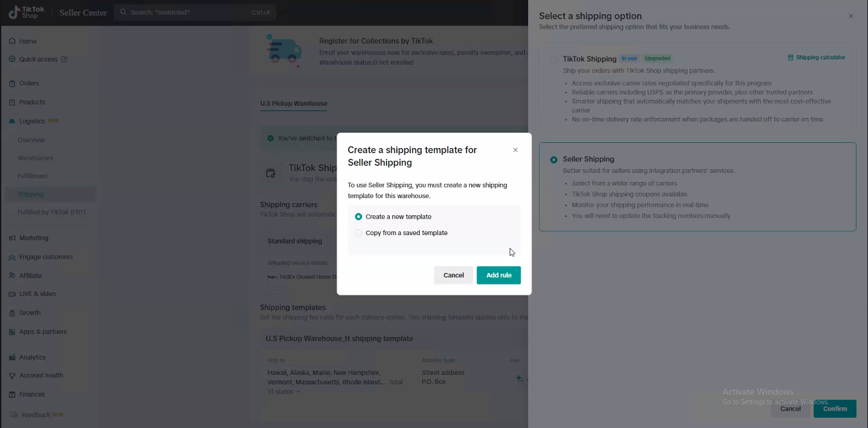Click the Products icon in sidebar
The height and width of the screenshot is (428, 868).
click(x=12, y=102)
